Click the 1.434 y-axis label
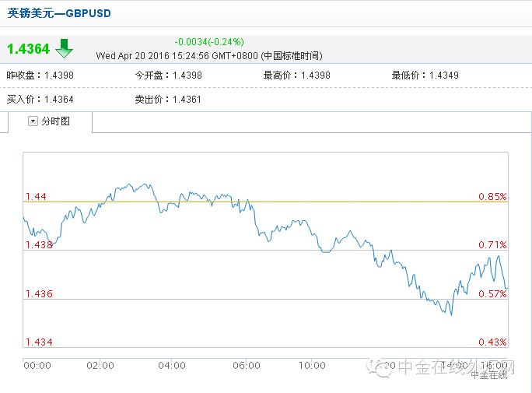Viewport: 532px width, 393px height. (x=40, y=342)
